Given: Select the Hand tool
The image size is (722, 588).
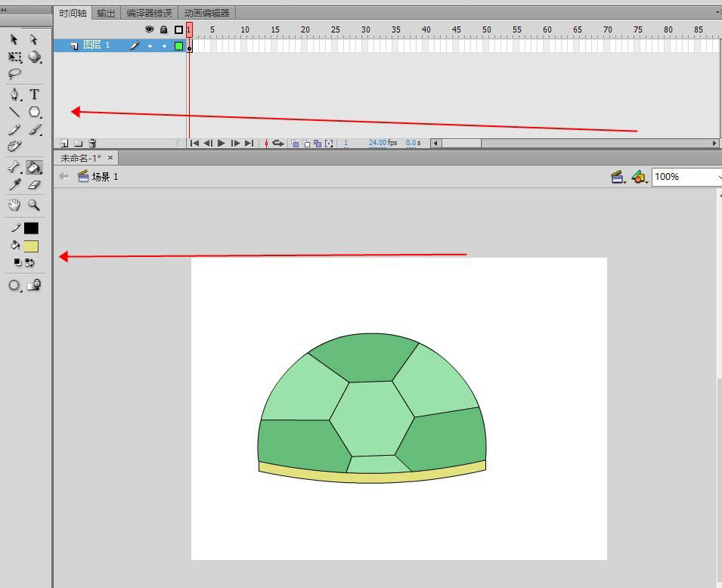Looking at the screenshot, I should pyautogui.click(x=14, y=205).
